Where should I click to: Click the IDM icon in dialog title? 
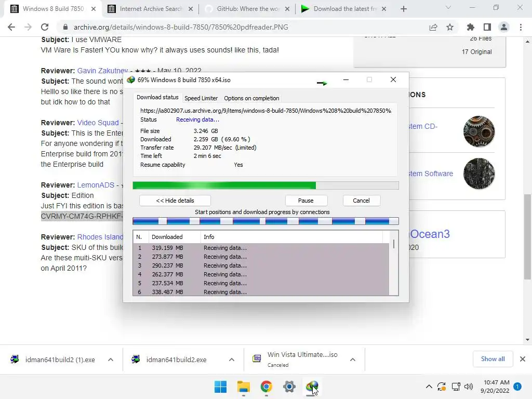131,80
